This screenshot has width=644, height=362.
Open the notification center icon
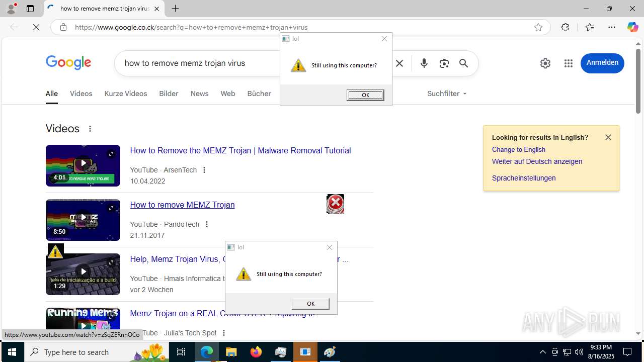point(627,352)
